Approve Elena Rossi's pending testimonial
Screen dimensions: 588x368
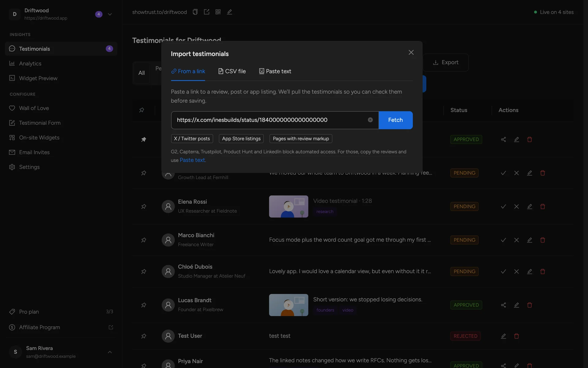pos(503,207)
